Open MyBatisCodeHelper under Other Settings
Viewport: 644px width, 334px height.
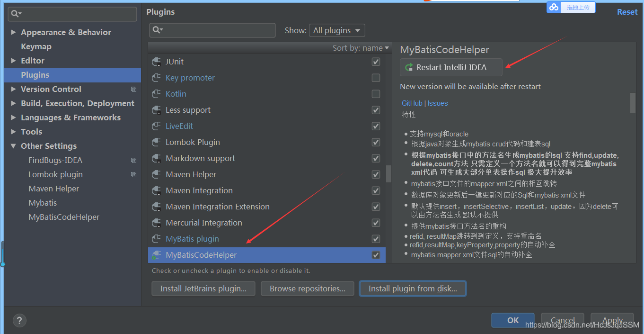(64, 217)
